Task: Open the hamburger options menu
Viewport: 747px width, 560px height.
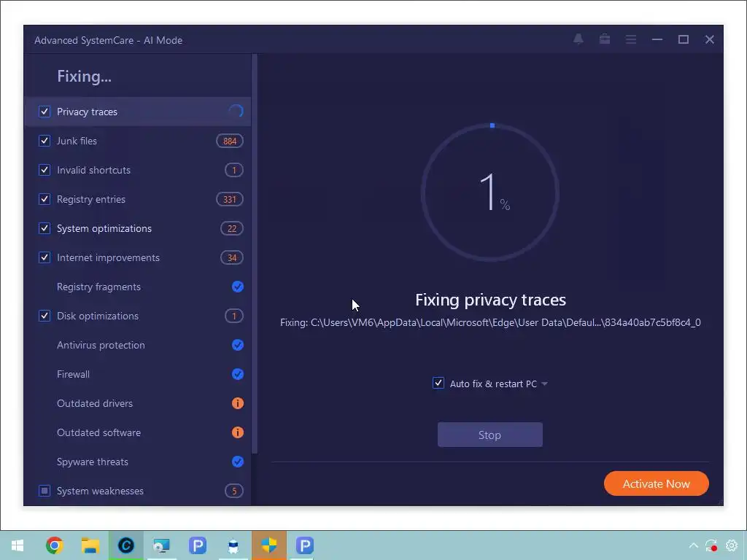Action: point(631,39)
